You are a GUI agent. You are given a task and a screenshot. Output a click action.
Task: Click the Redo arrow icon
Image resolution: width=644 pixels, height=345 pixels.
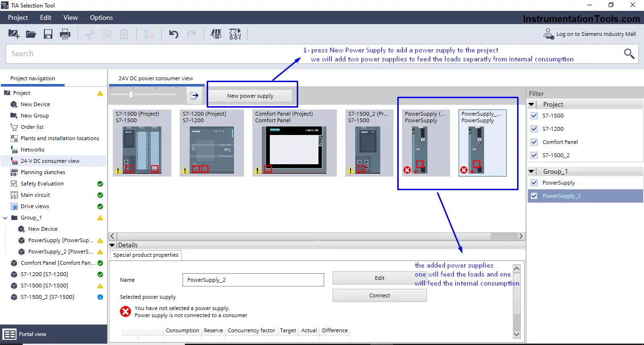pyautogui.click(x=191, y=34)
